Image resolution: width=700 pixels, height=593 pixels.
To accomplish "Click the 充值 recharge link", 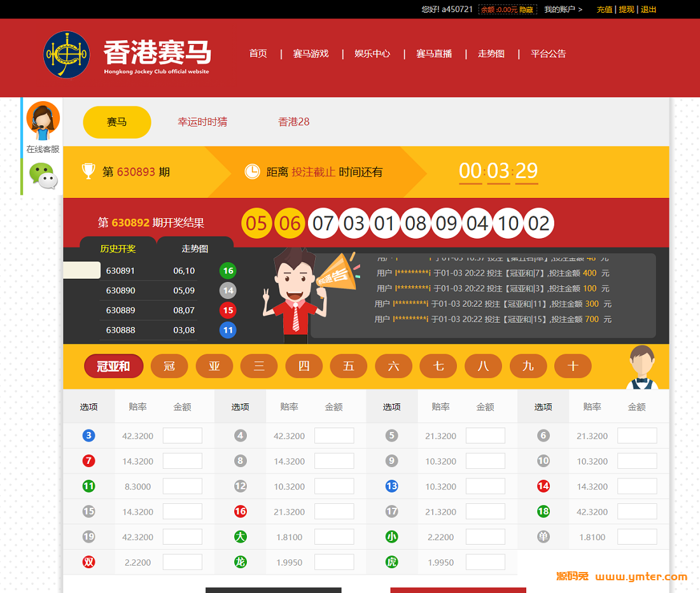I will coord(605,10).
